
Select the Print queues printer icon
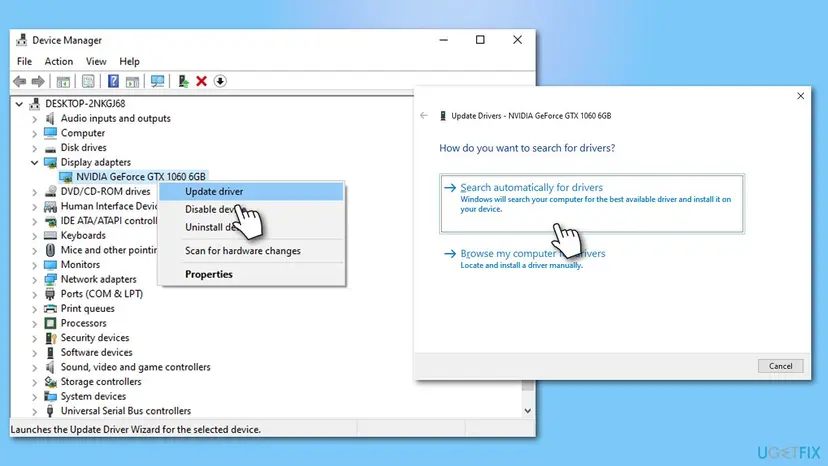click(x=50, y=309)
